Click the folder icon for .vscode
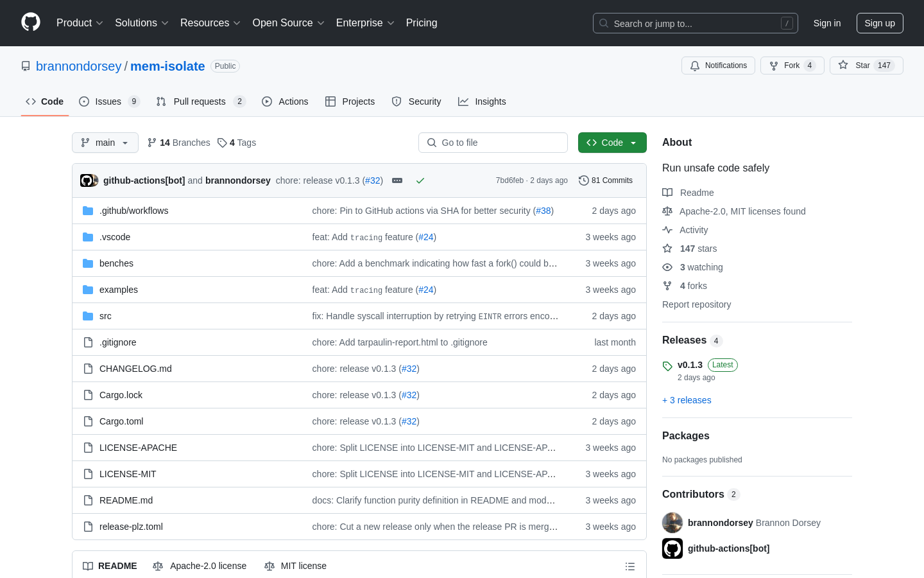 [x=88, y=237]
